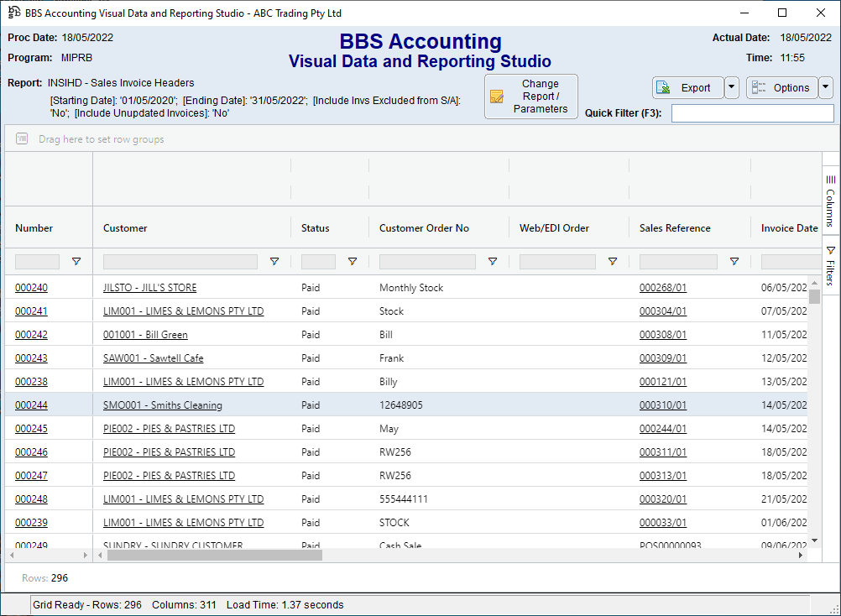Click the filter icon under Number column

(76, 262)
